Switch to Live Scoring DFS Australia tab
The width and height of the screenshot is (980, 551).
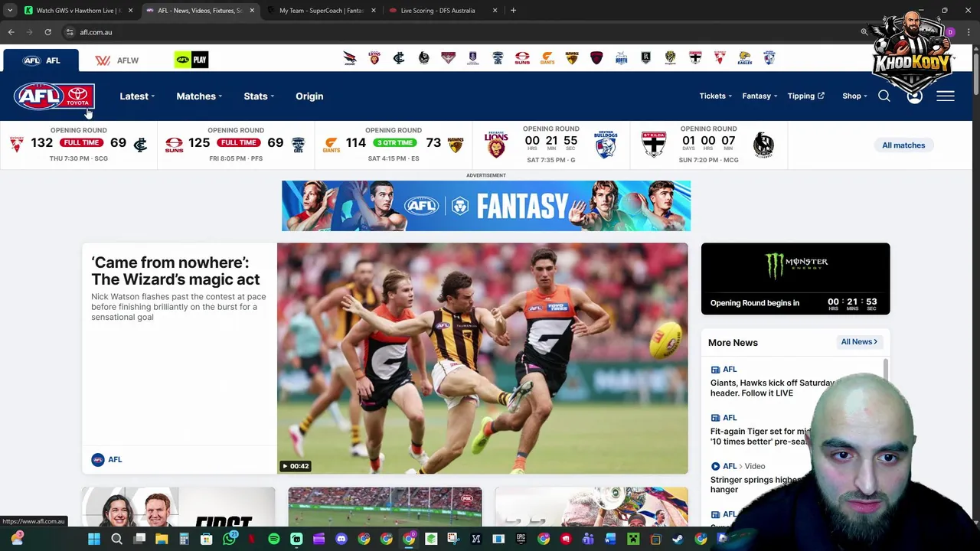click(x=443, y=11)
